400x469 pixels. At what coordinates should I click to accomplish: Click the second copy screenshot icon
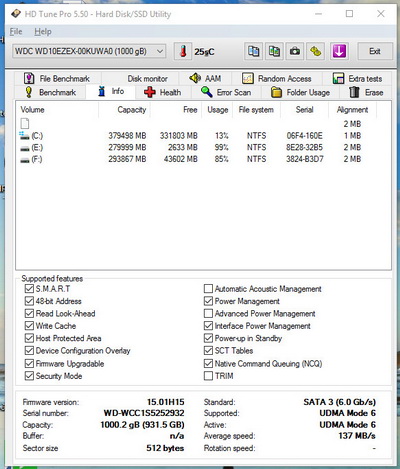[274, 51]
